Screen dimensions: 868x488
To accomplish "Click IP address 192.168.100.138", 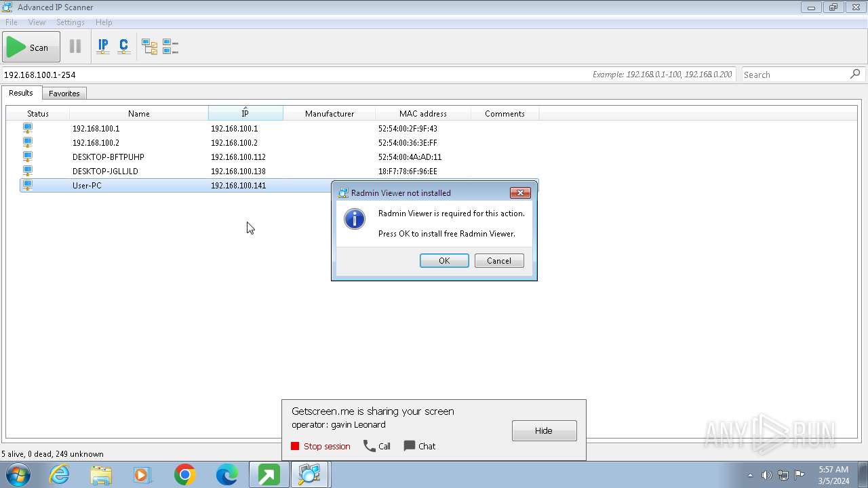I will (x=238, y=171).
